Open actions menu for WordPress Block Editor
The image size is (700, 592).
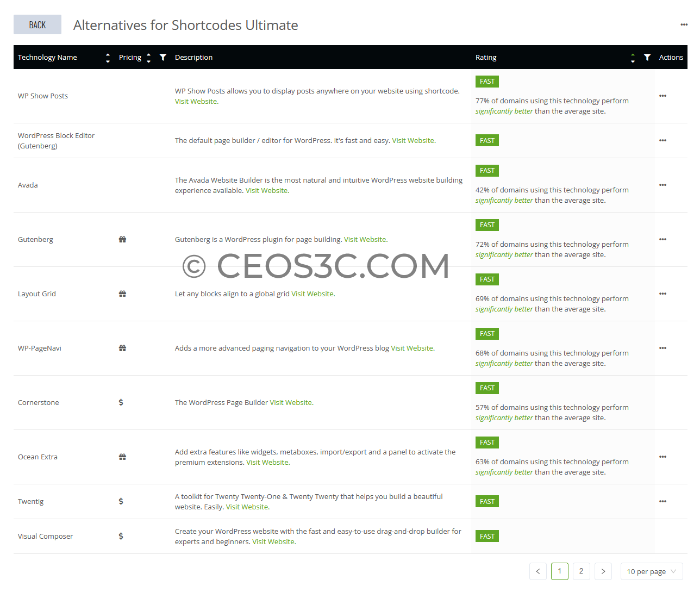(662, 140)
